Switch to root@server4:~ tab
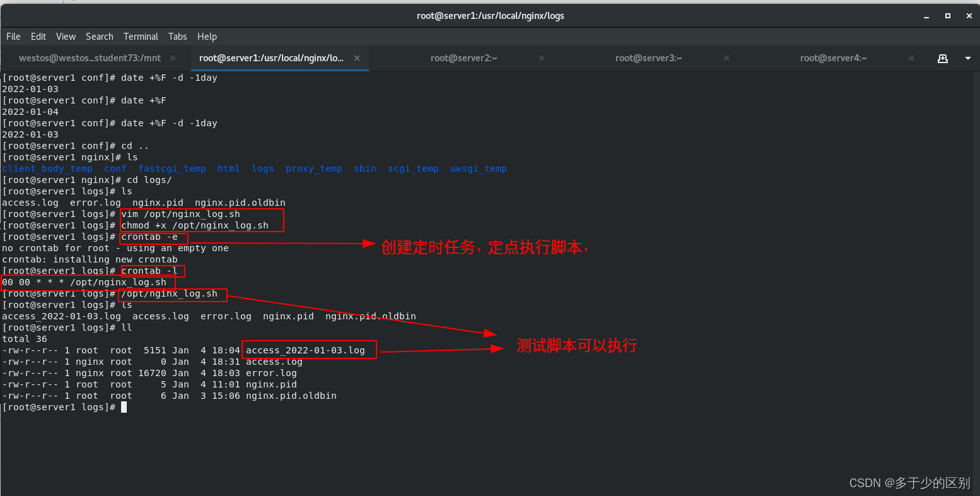The width and height of the screenshot is (980, 496). tap(833, 58)
